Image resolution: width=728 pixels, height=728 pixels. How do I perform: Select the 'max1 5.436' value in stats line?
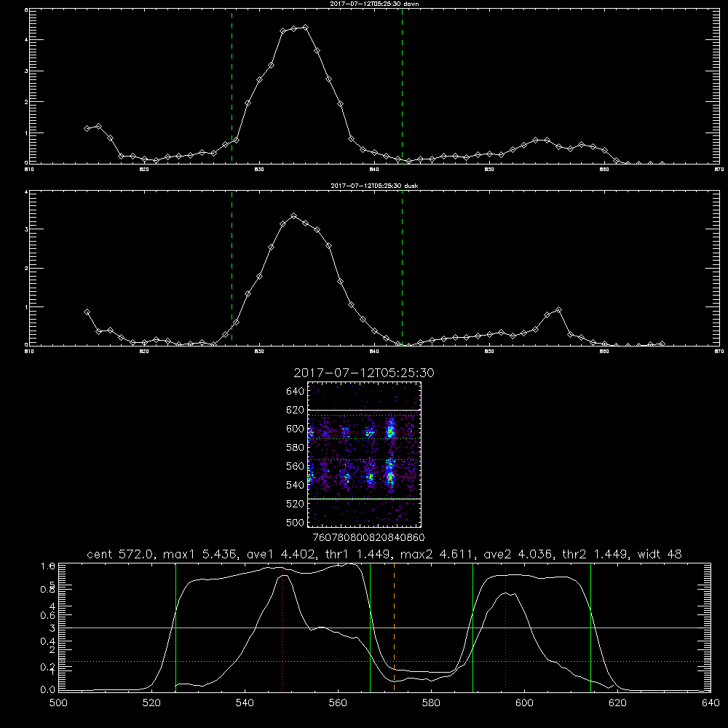pos(201,554)
